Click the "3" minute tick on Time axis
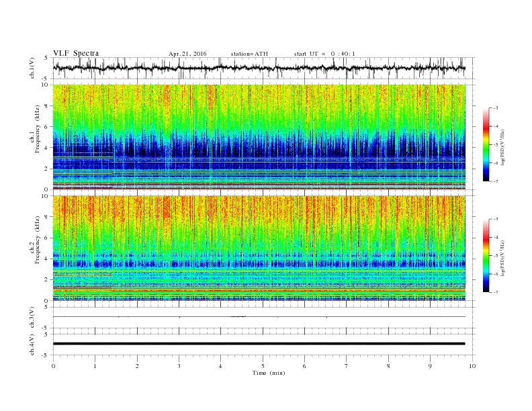The image size is (532, 411). [179, 366]
